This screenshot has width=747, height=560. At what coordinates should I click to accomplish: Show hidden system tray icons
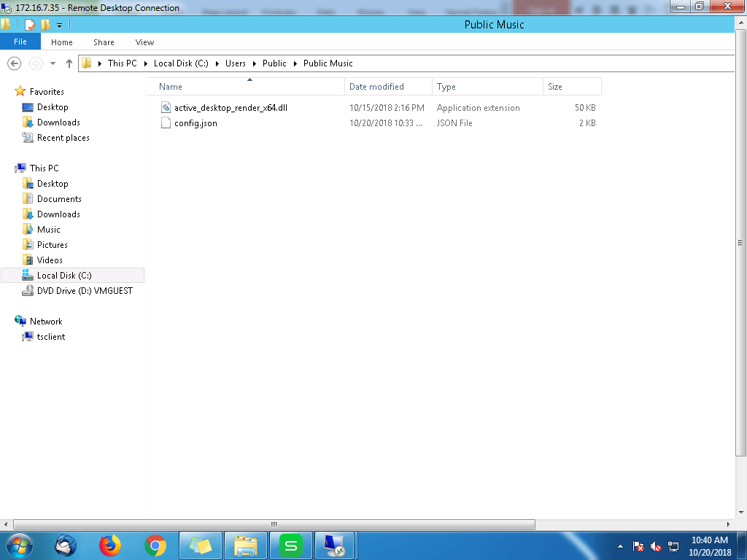pyautogui.click(x=620, y=545)
